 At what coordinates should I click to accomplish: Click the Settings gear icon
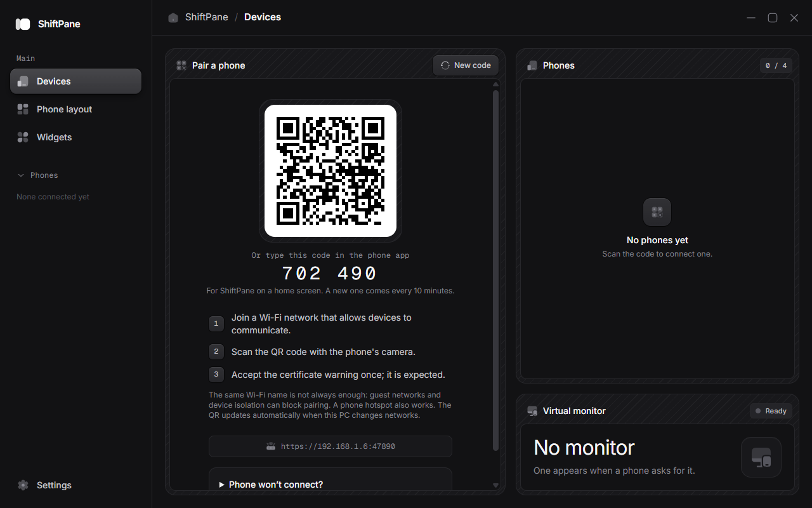point(23,485)
